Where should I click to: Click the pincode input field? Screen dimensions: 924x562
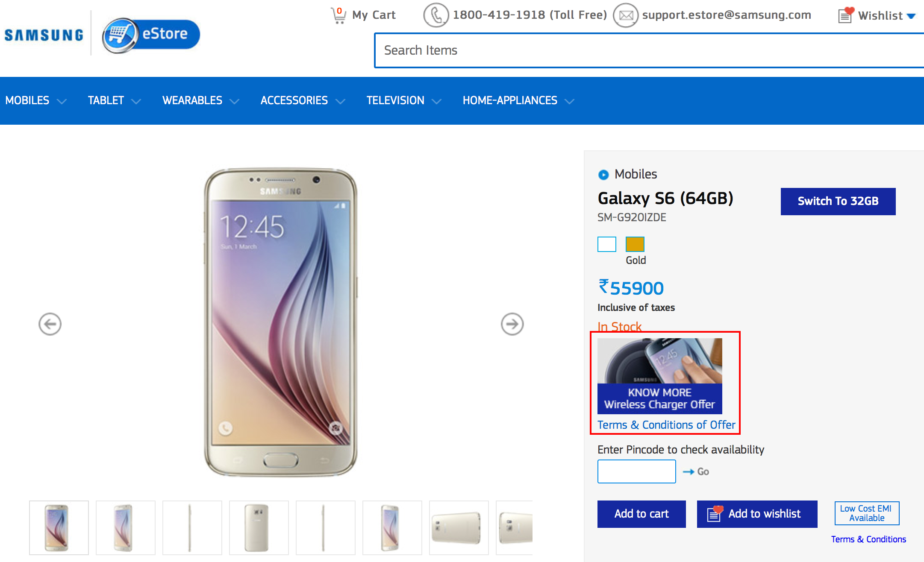click(636, 471)
